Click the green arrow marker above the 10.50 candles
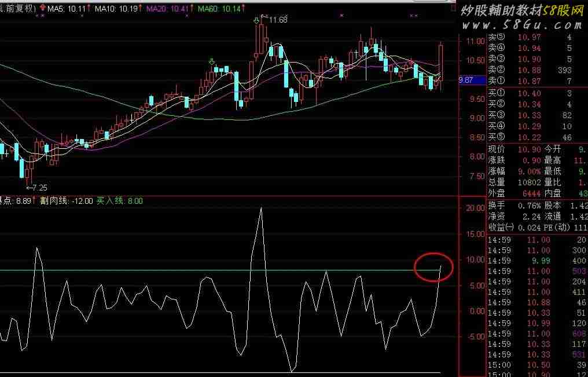 pos(212,60)
